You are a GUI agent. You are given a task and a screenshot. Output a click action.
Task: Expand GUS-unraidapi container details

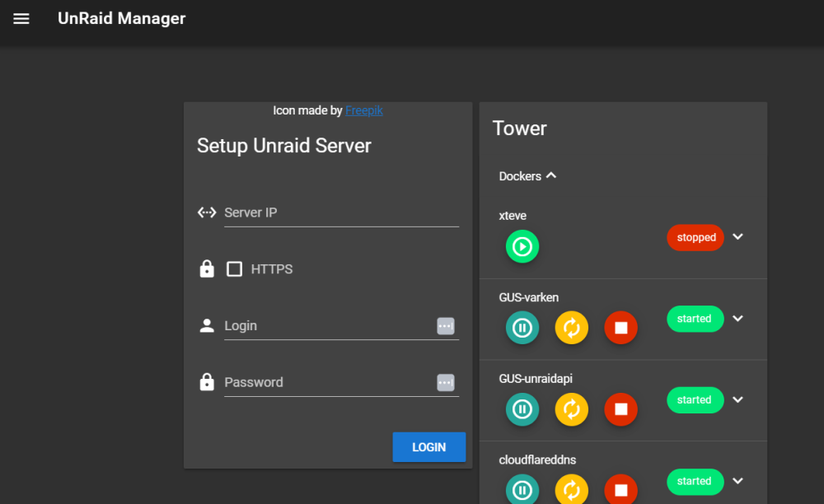tap(737, 399)
